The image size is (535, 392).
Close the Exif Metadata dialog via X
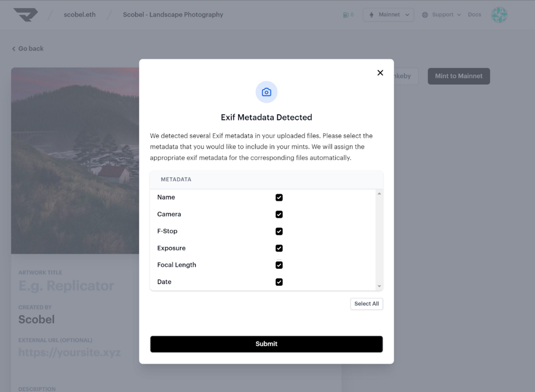[380, 73]
